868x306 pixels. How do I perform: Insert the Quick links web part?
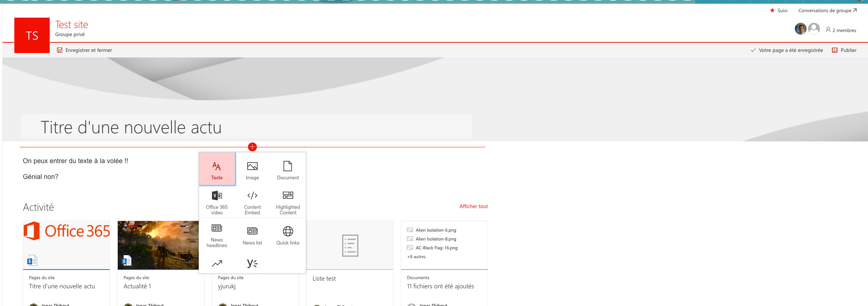(288, 235)
